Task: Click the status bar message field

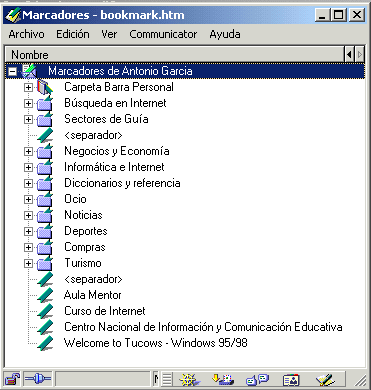Action: coord(103,379)
